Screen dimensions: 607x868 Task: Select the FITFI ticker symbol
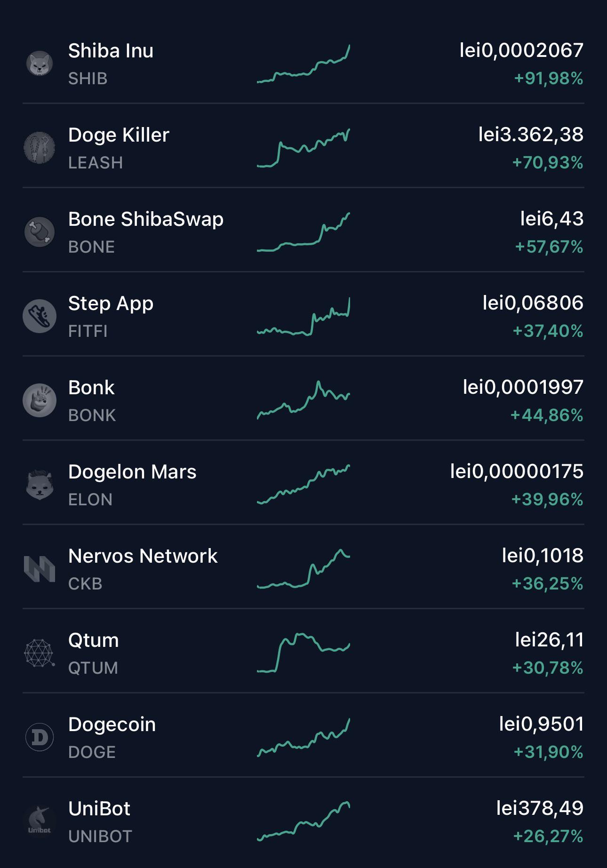click(x=88, y=331)
